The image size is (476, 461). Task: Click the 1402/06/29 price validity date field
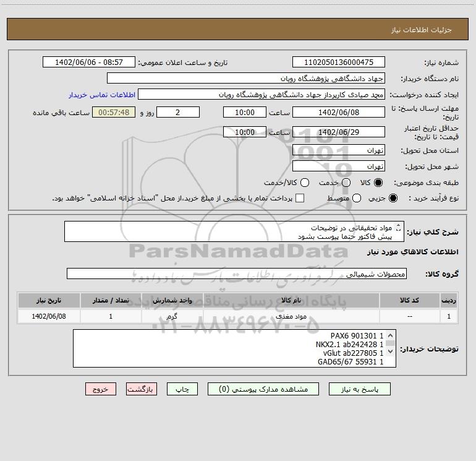(x=339, y=132)
